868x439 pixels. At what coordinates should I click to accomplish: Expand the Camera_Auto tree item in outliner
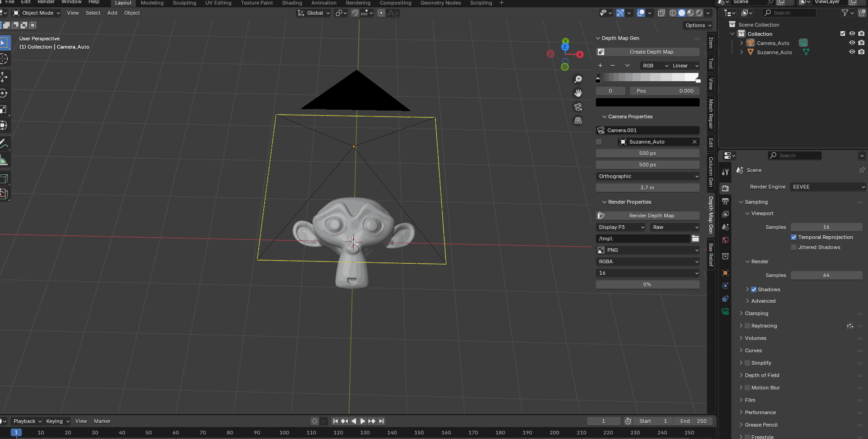point(741,43)
